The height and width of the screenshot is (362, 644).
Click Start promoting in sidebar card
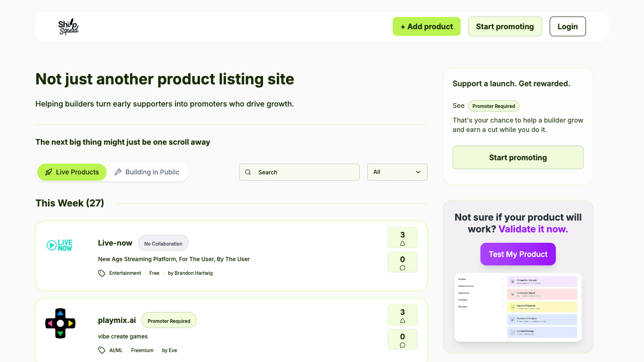pyautogui.click(x=518, y=157)
